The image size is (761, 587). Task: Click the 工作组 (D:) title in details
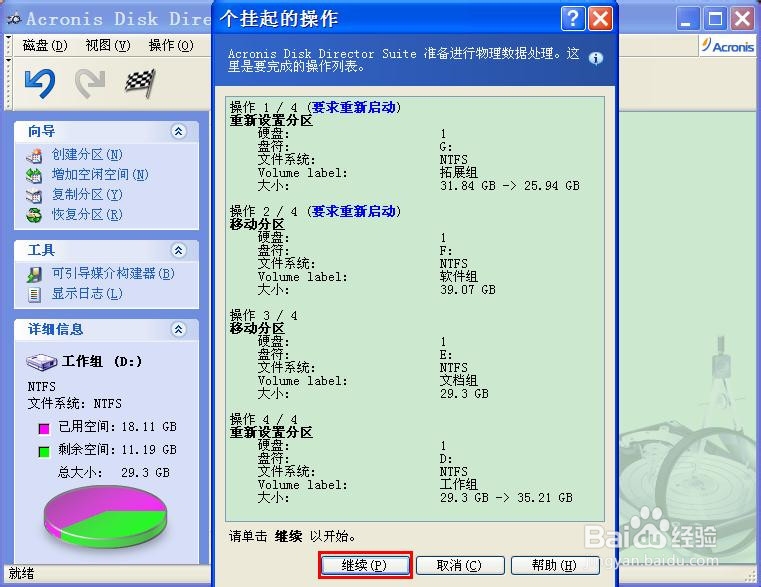(102, 361)
